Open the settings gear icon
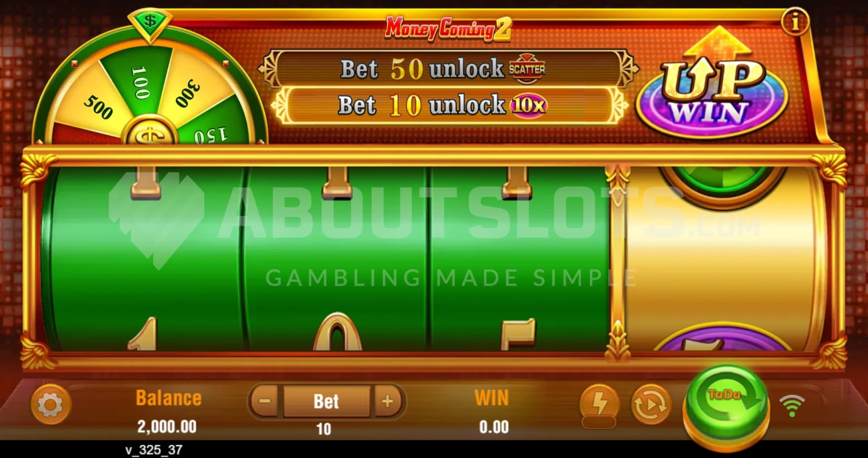 [x=50, y=405]
